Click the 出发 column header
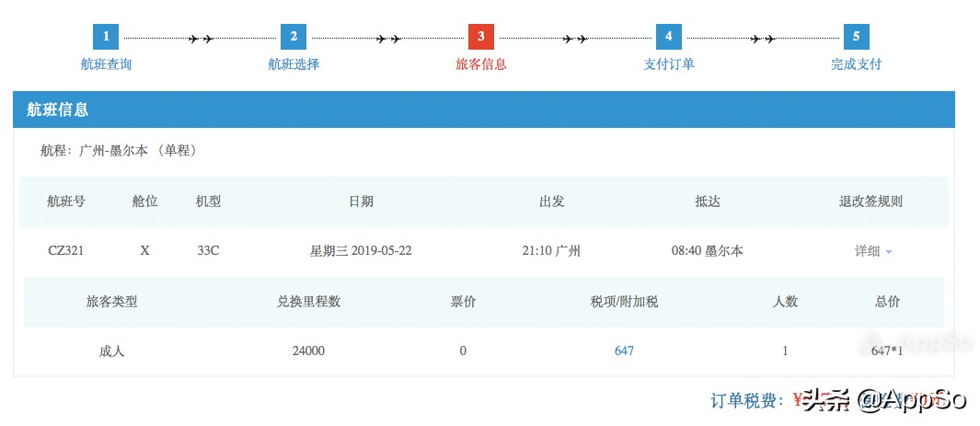Image resolution: width=980 pixels, height=426 pixels. click(551, 201)
